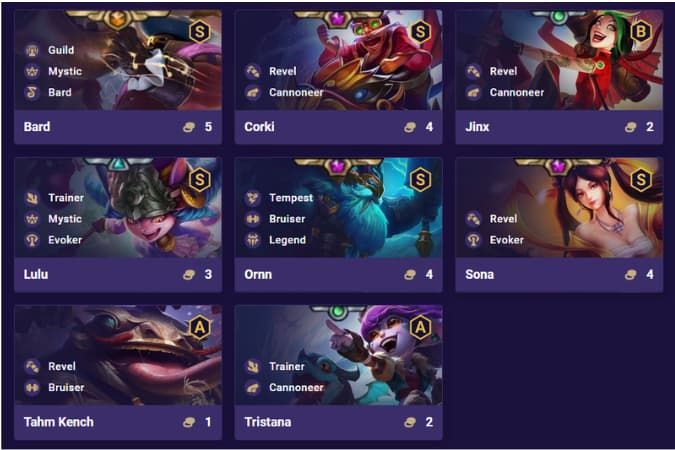Click the Trainer trait icon on Lulu's card
The image size is (675, 450).
(32, 198)
